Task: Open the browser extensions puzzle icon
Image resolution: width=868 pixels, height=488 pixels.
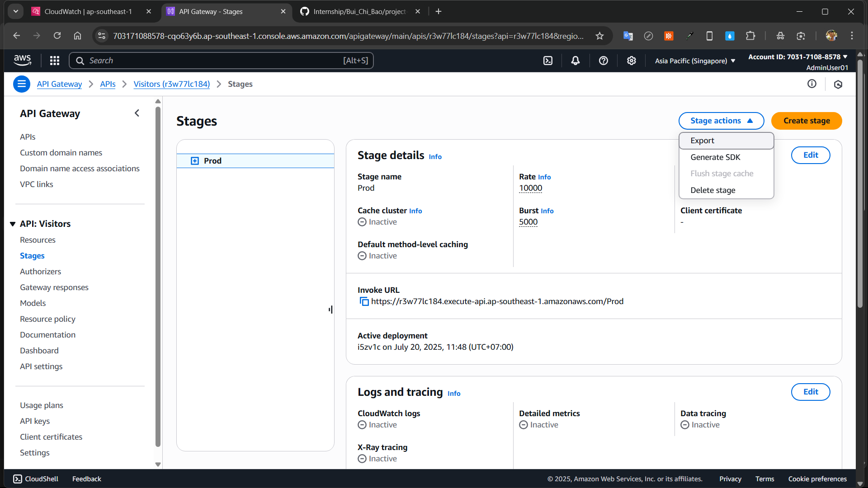Action: [750, 36]
